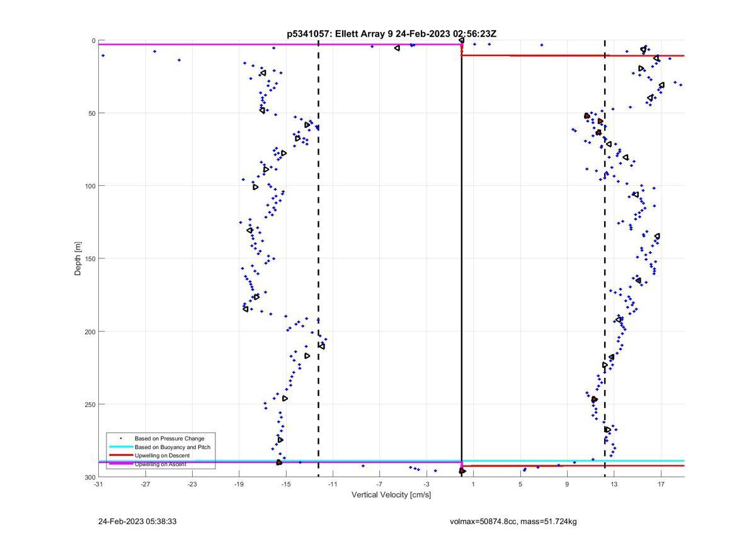Screen dimensions: 756x536
Task: Click legend entry 'Based on Pressure Change'
Action: coord(169,438)
